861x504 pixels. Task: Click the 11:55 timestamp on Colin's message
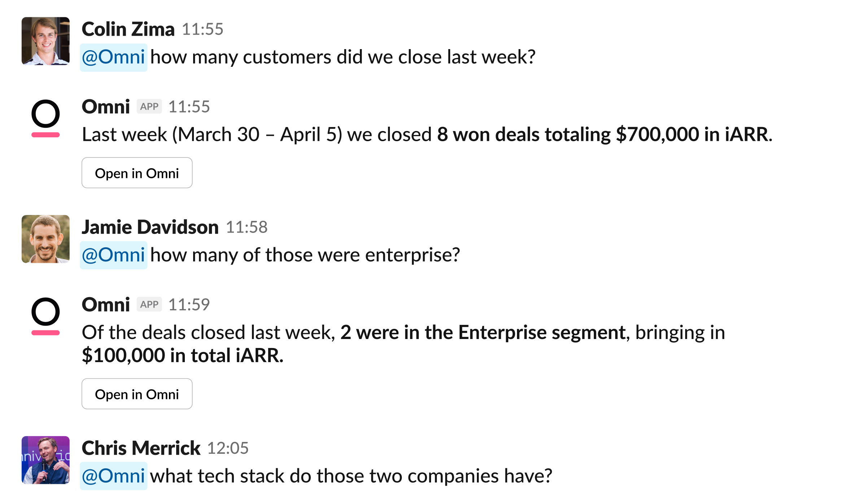coord(203,30)
